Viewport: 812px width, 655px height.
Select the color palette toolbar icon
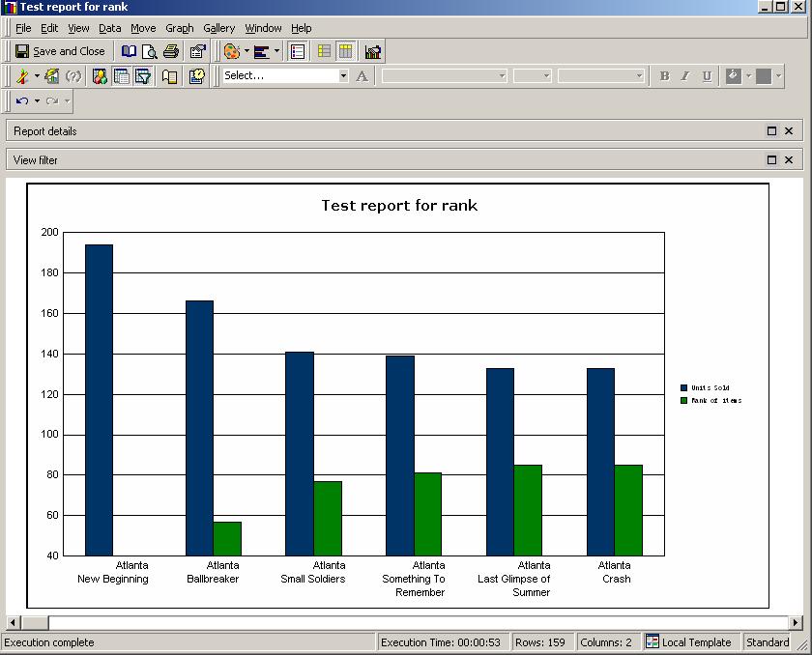click(231, 51)
